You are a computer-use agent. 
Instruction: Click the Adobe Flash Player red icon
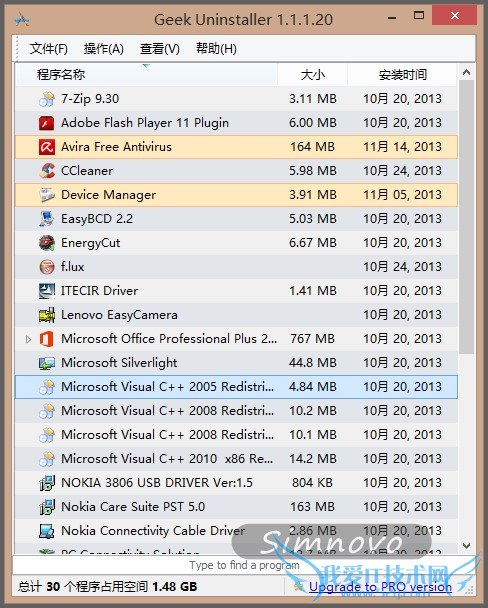coord(47,123)
